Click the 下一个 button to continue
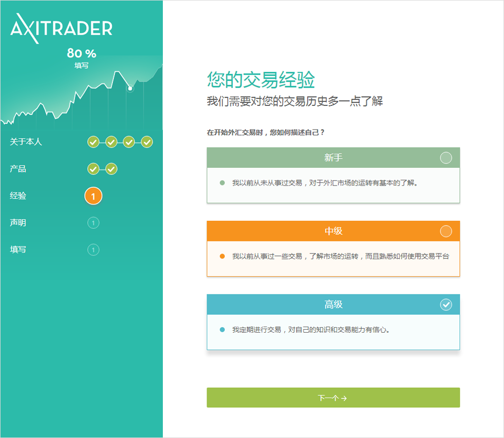Viewport: 504px width, 438px height. [x=333, y=397]
